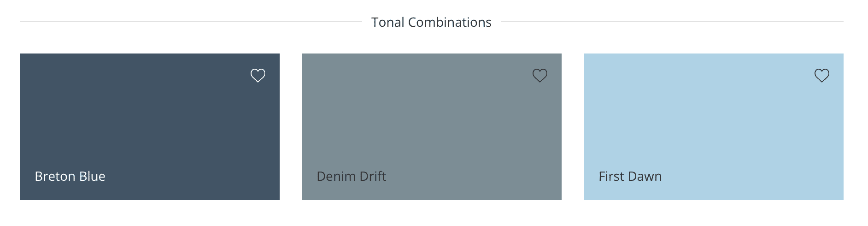Open the Denim Drift text link
This screenshot has height=226, width=868.
(x=352, y=176)
